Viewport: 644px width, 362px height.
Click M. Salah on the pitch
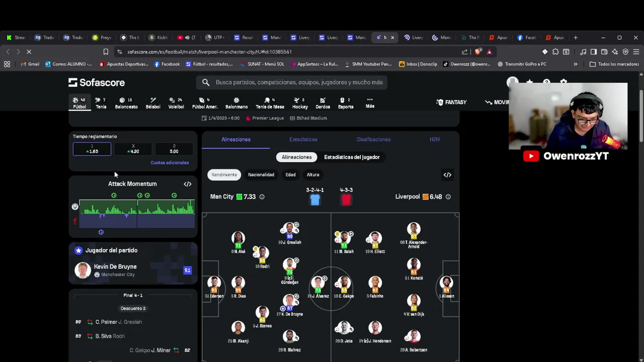point(344,242)
